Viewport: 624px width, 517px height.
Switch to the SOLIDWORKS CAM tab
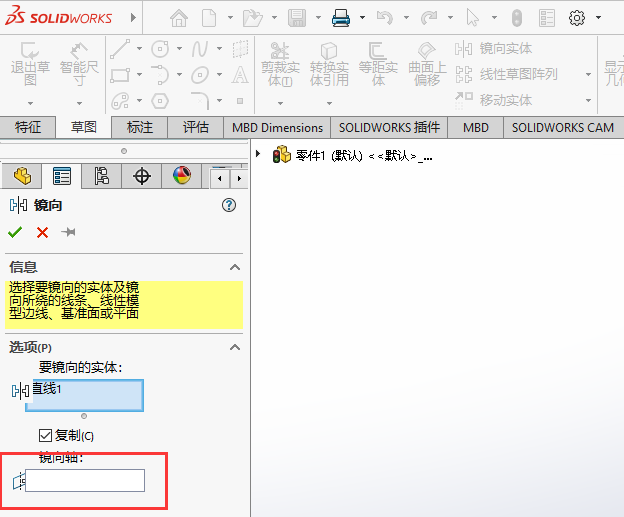[x=563, y=127]
